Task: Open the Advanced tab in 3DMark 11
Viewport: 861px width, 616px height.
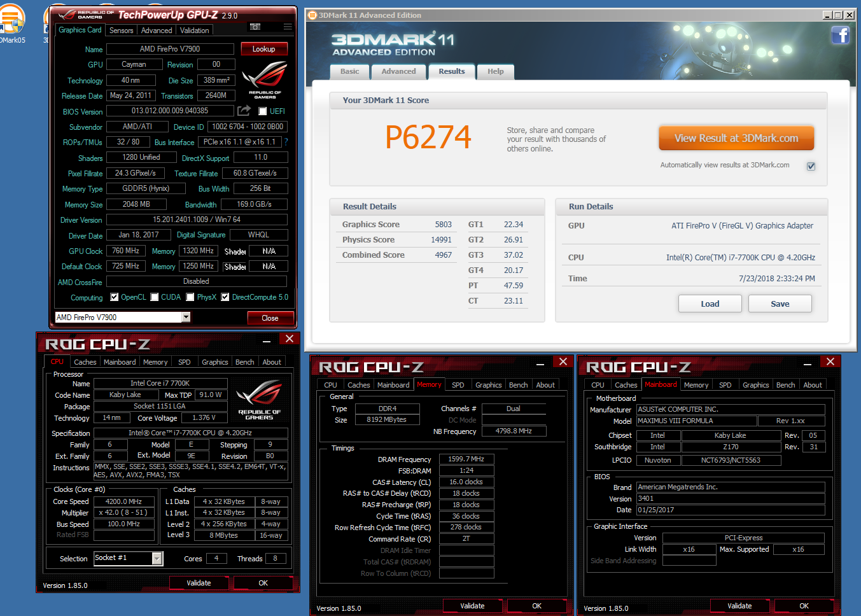Action: [x=398, y=71]
